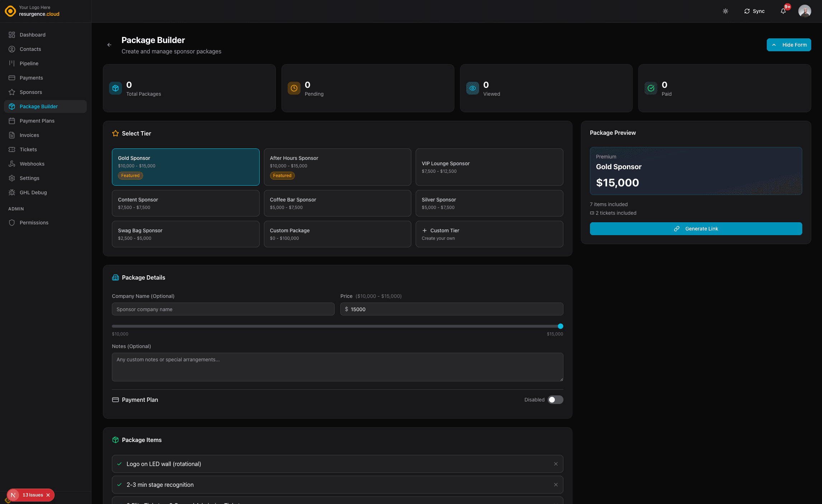Click the Pipeline icon in the sidebar
Screen dimensions: 822x504
(12, 63)
